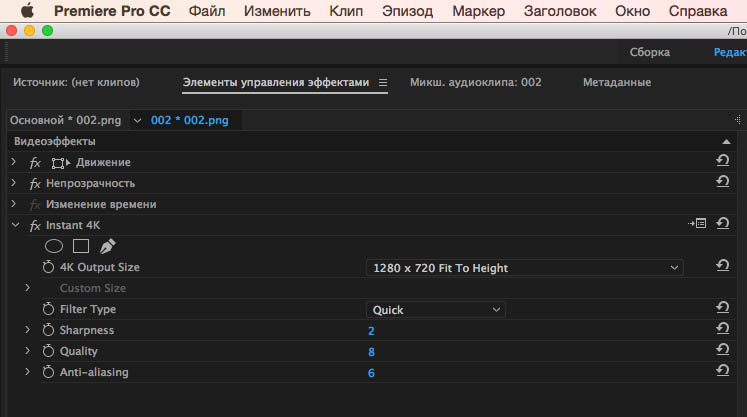Open the Метаданные tab
Screen dimensions: 747x417
click(616, 82)
